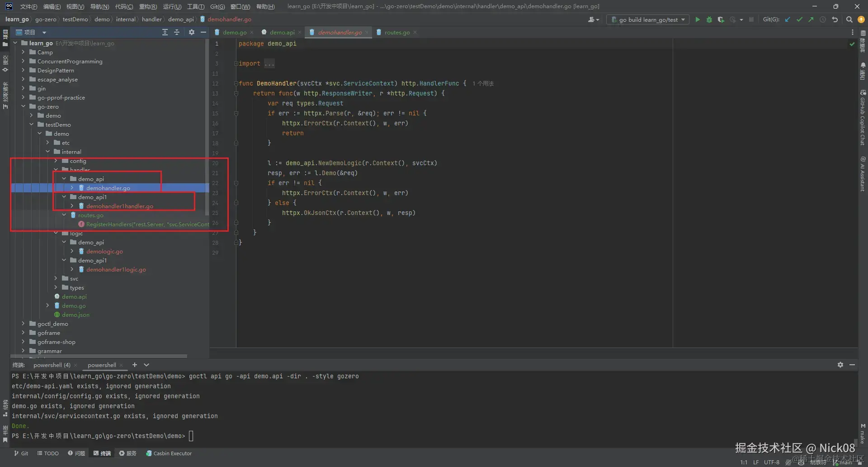Viewport: 868px width, 467px height.
Task: Add a new terminal session tab
Action: [134, 365]
